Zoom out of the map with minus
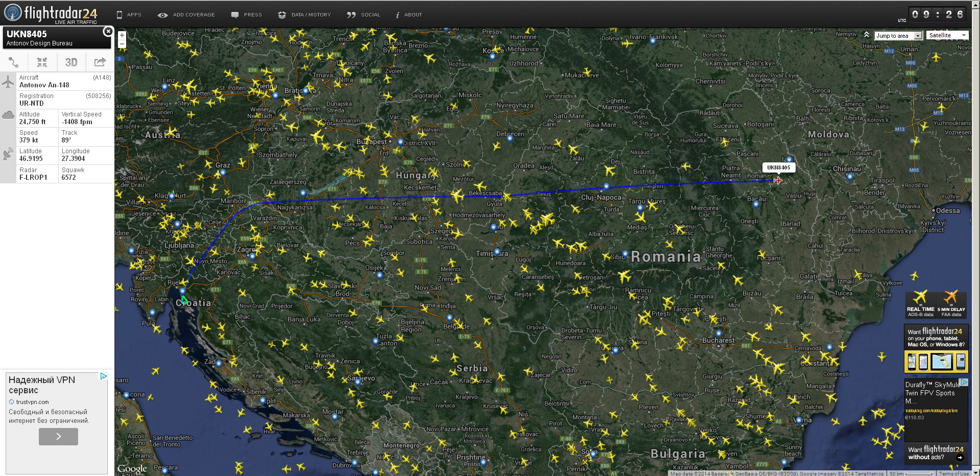Screen dimensions: 980x476 [122, 44]
